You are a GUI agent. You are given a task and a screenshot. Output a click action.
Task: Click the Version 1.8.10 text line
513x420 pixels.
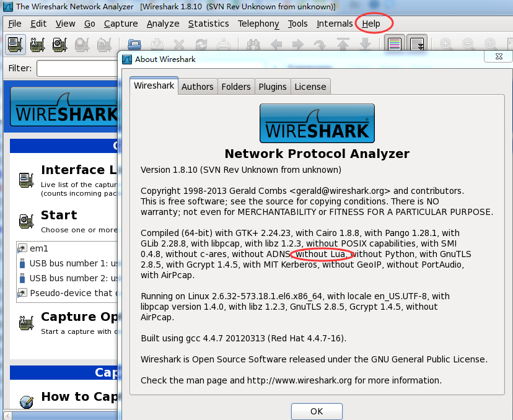pyautogui.click(x=241, y=170)
